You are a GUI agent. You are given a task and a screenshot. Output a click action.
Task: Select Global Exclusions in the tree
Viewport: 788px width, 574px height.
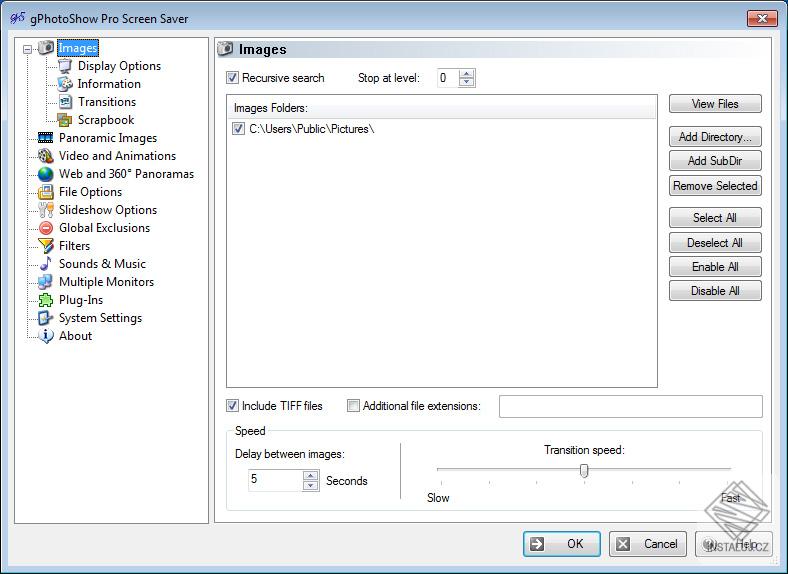tap(104, 228)
